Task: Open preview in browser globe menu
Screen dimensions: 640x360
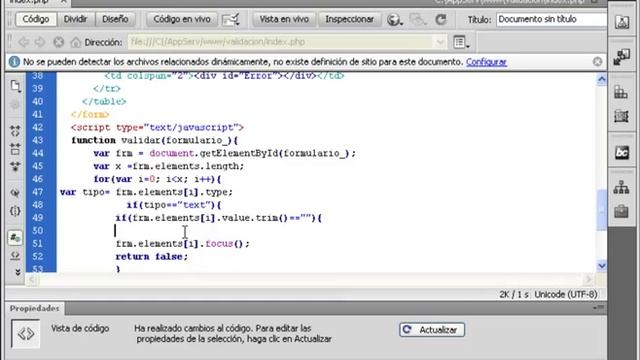Action: point(394,20)
